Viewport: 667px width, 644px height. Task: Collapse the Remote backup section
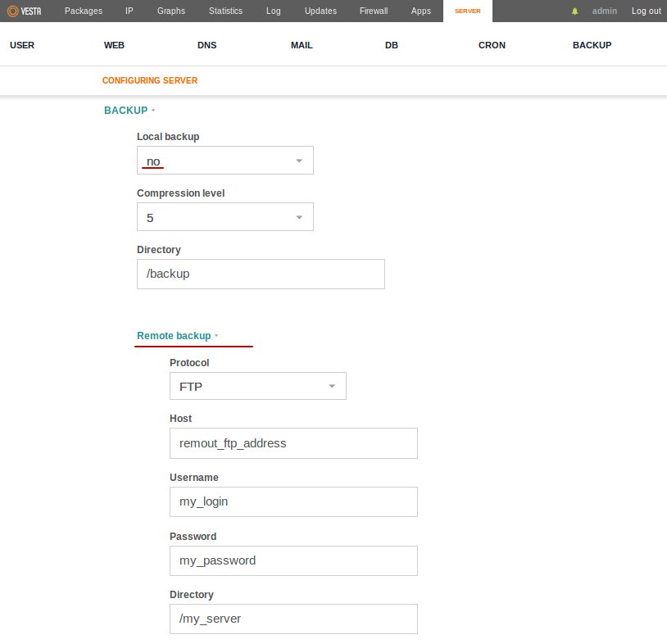point(177,336)
